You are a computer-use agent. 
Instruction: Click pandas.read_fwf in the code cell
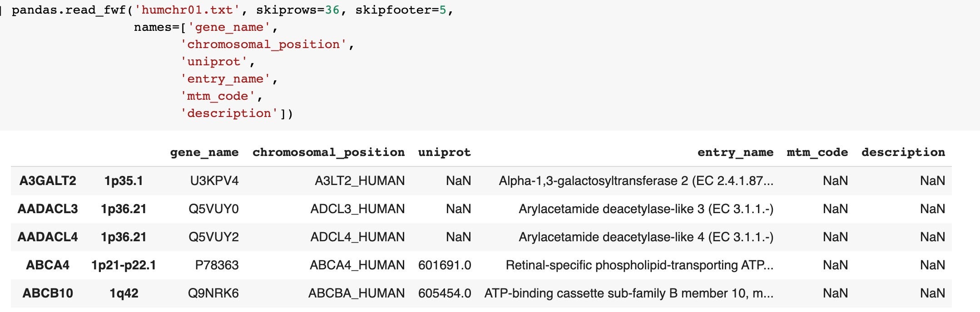68,10
